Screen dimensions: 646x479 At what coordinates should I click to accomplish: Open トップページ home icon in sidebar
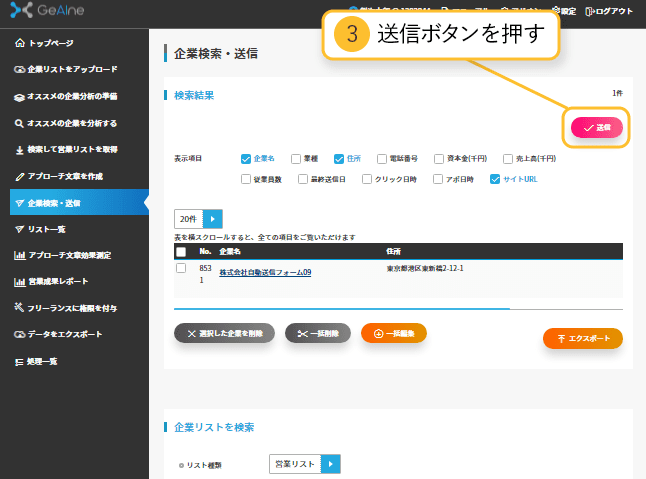point(19,43)
